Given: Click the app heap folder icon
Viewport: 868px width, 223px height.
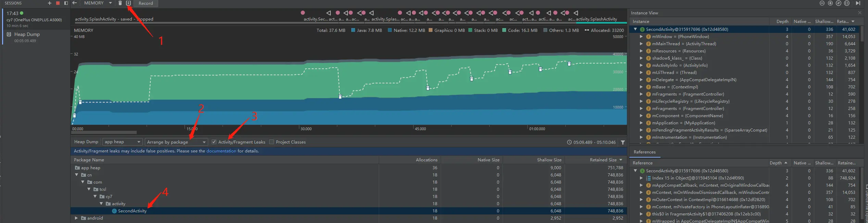Looking at the screenshot, I should pyautogui.click(x=77, y=168).
